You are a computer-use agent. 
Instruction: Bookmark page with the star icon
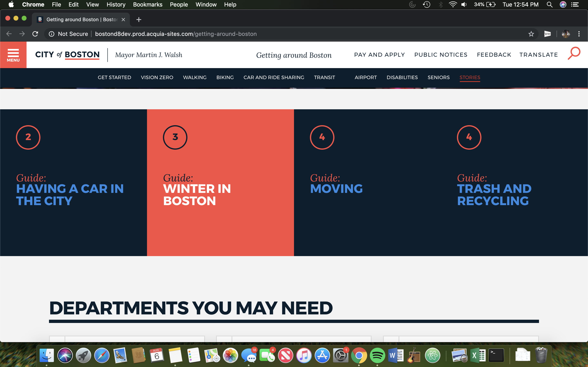point(531,34)
